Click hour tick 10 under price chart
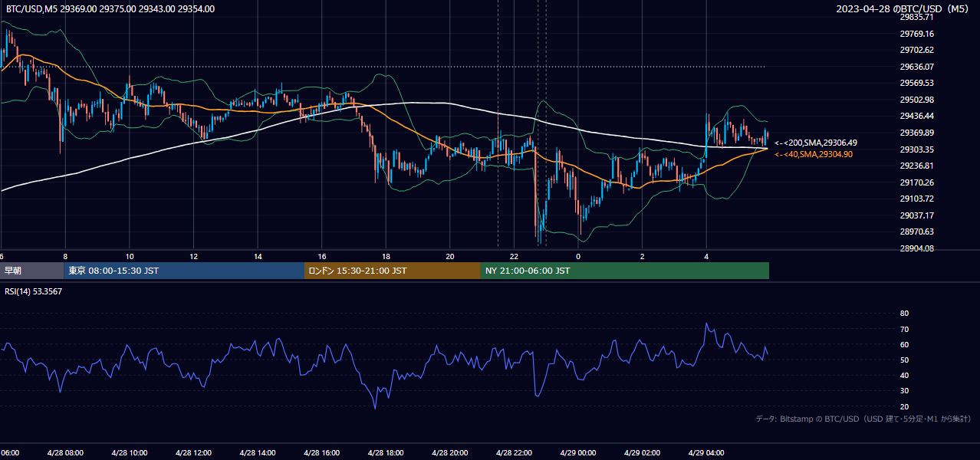This screenshot has width=980, height=460. pos(130,256)
